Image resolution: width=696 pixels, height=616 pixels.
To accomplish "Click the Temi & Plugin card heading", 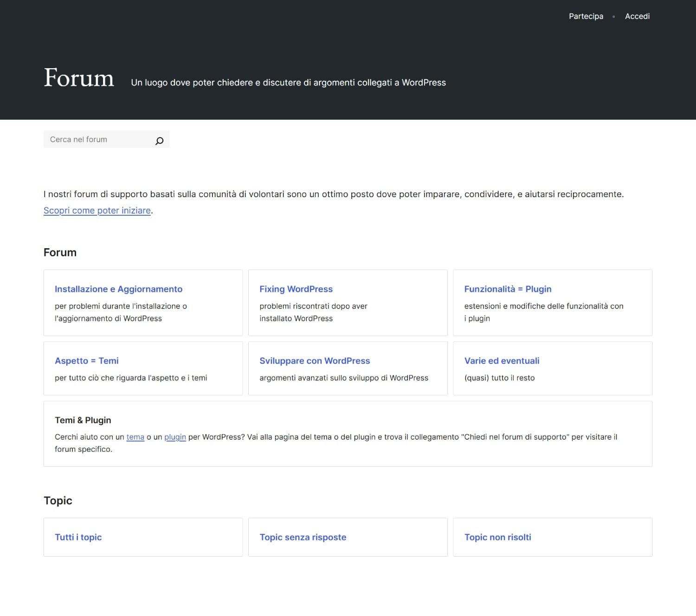I will (83, 420).
